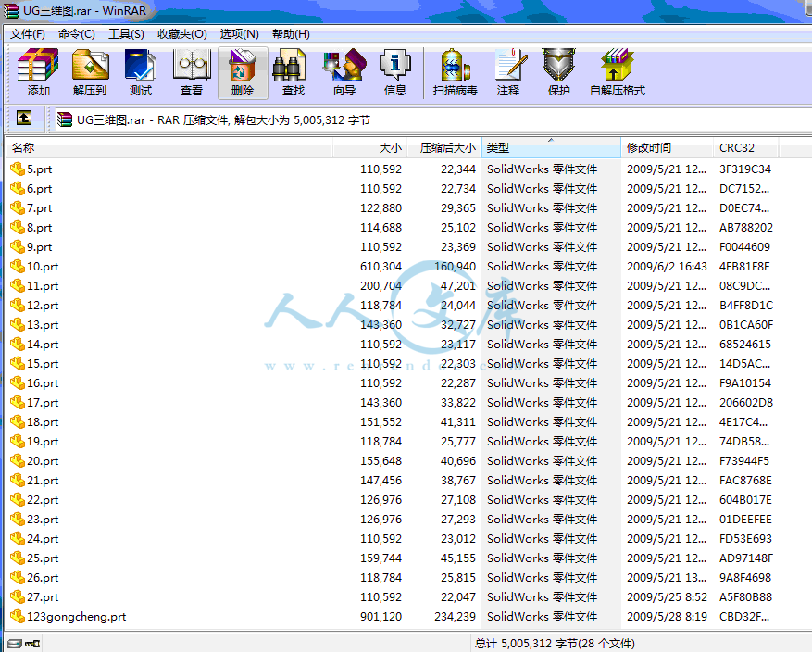Open the 工具(S) menu
The width and height of the screenshot is (812, 652).
click(126, 34)
